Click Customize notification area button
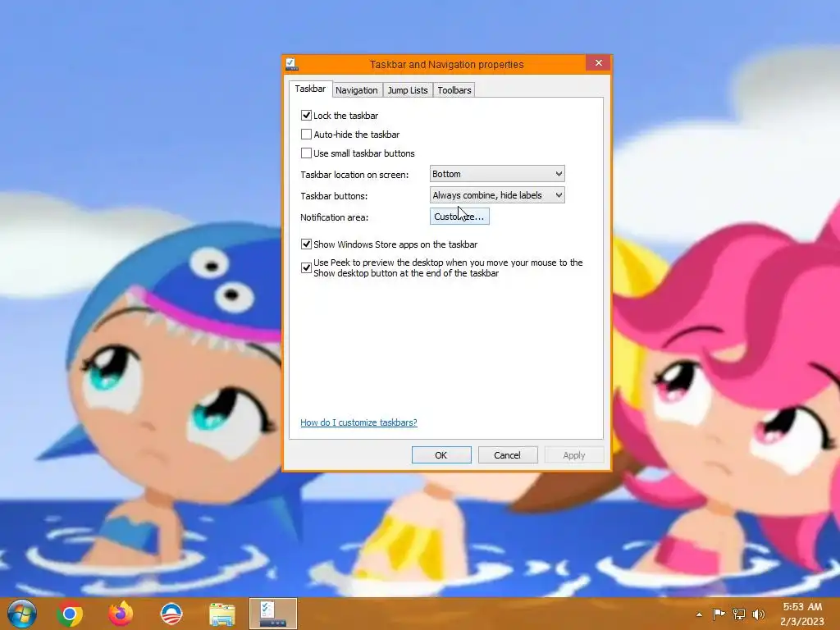The width and height of the screenshot is (840, 630). click(459, 217)
